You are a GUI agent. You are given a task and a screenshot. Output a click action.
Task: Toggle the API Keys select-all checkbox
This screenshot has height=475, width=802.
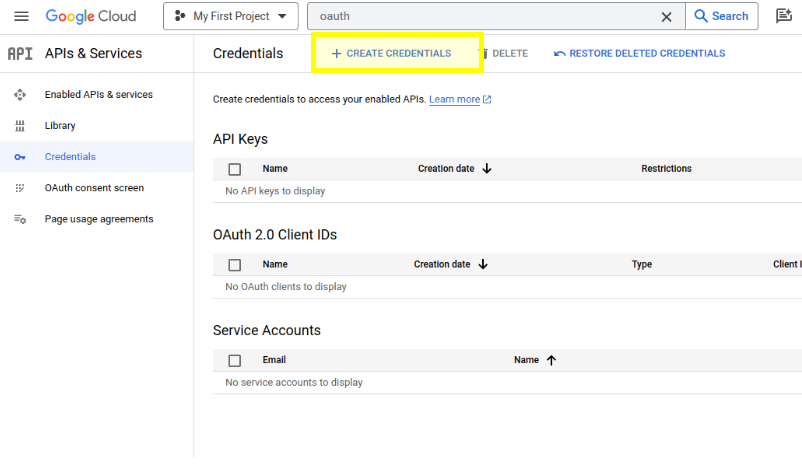tap(235, 169)
